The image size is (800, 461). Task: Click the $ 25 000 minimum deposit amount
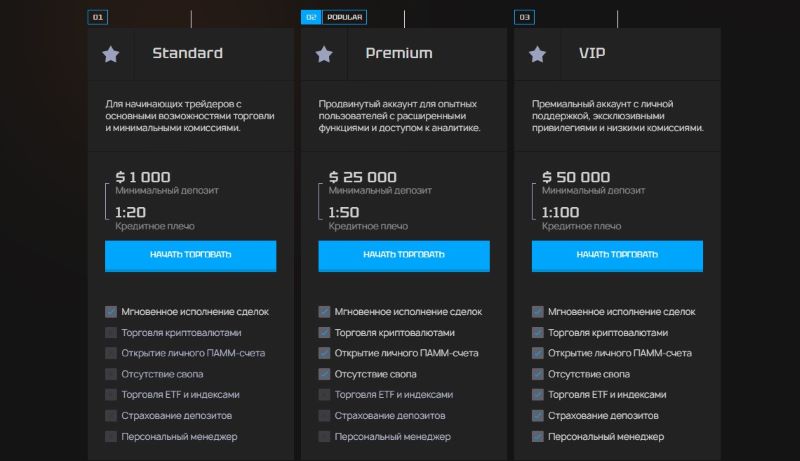[x=363, y=177]
